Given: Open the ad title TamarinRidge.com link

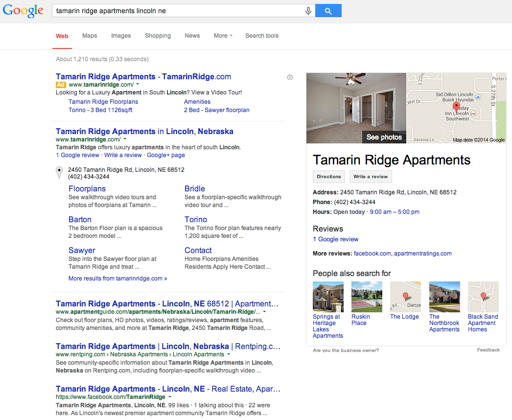Looking at the screenshot, I should [x=143, y=76].
